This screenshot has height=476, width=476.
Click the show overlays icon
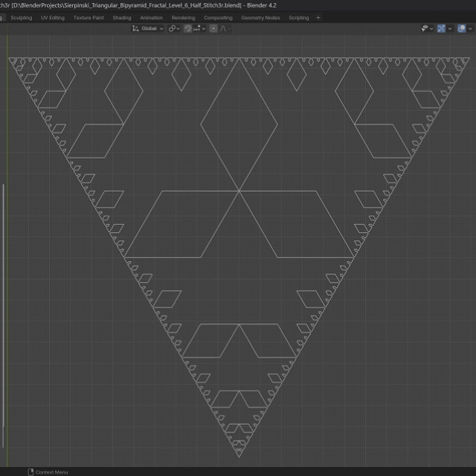click(461, 28)
